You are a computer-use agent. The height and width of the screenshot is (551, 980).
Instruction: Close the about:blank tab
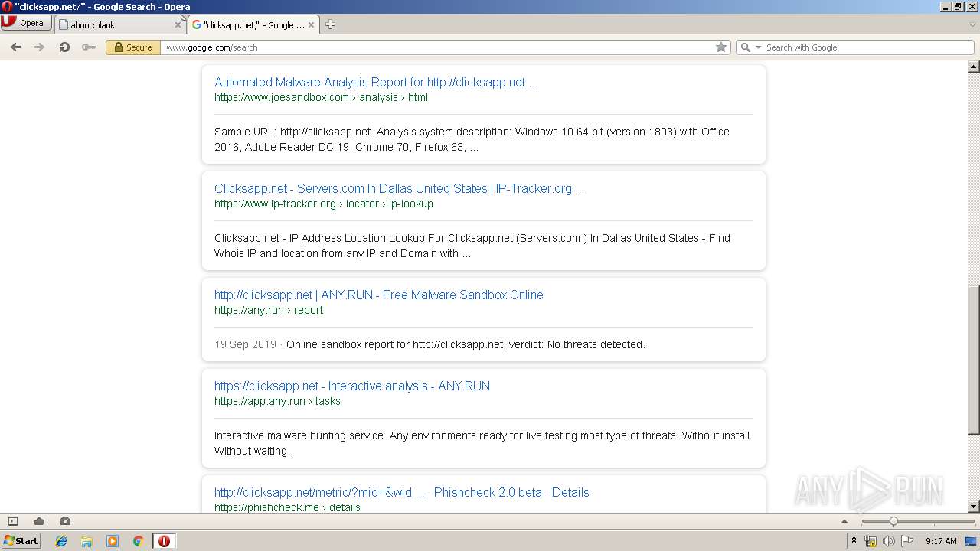tap(178, 25)
